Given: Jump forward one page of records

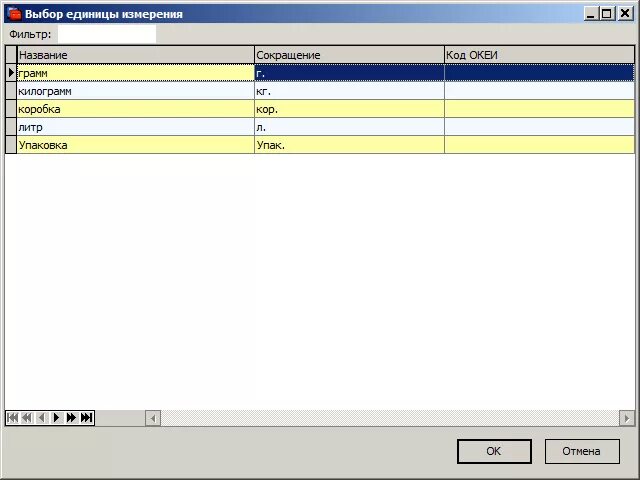Looking at the screenshot, I should [71, 418].
